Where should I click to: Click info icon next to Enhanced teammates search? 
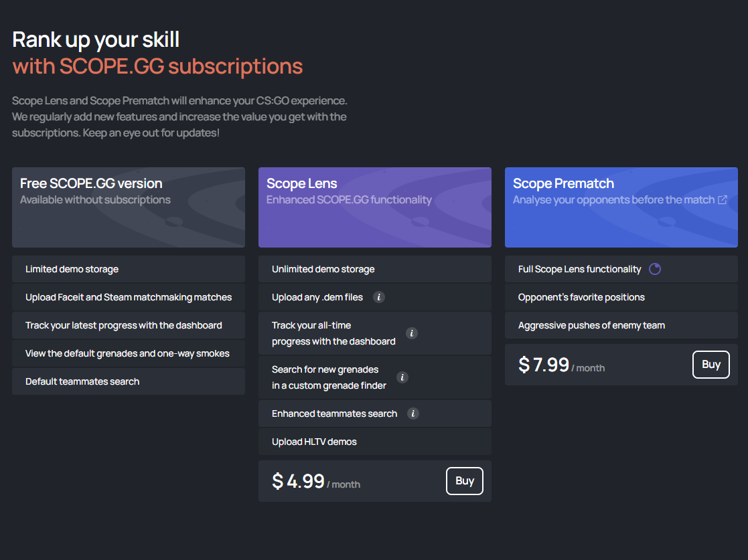point(413,413)
